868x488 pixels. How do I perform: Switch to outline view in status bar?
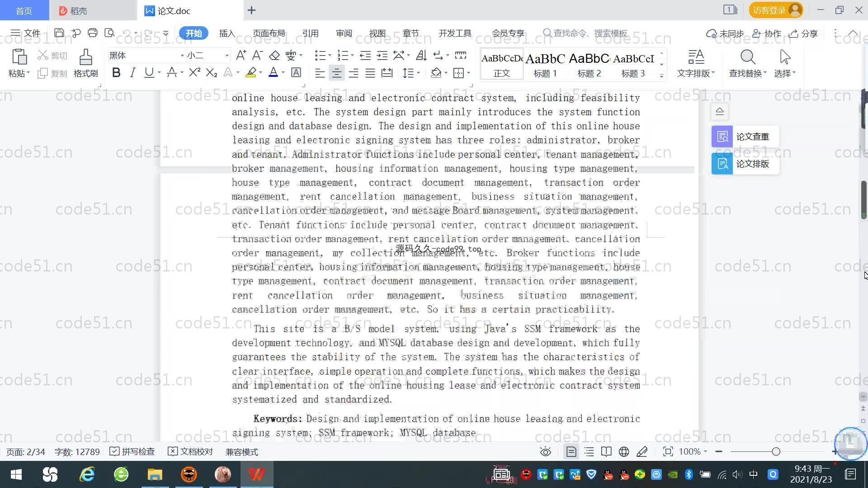click(x=589, y=451)
